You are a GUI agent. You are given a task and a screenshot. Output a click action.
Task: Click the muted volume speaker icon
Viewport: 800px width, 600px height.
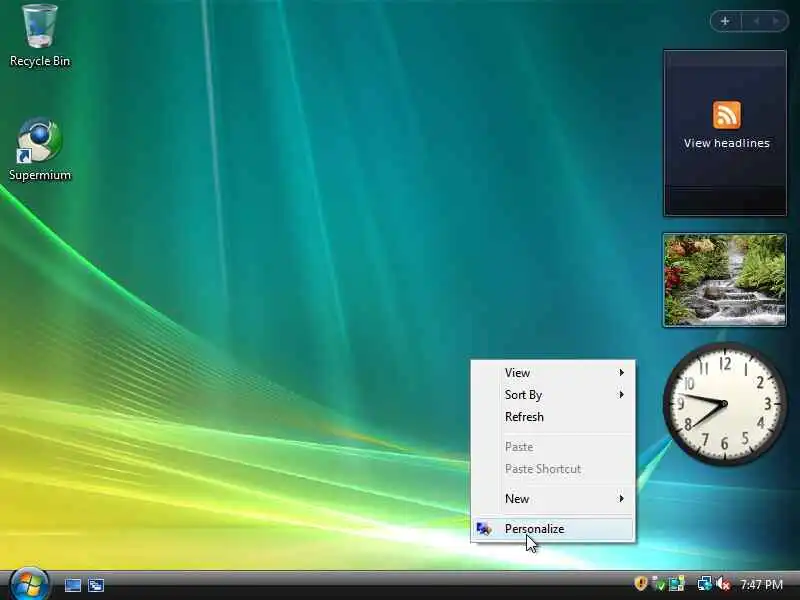point(723,583)
